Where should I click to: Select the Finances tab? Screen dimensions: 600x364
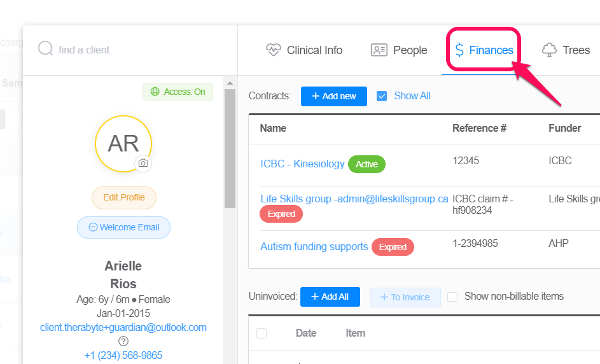(x=484, y=50)
